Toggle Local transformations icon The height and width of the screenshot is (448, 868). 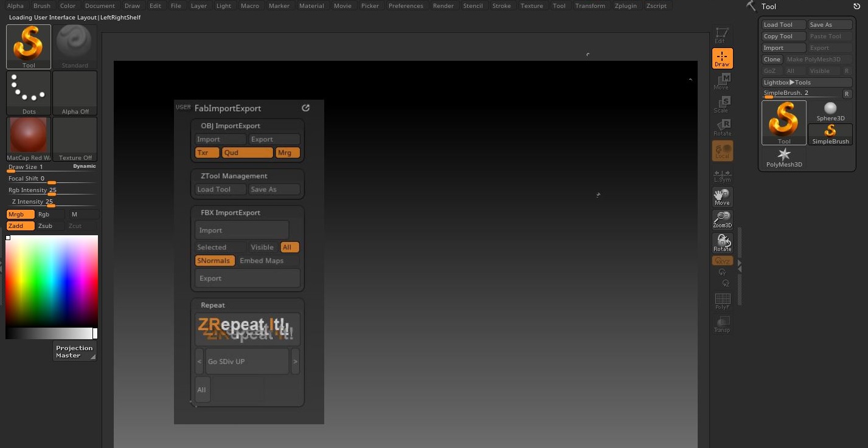tap(722, 151)
